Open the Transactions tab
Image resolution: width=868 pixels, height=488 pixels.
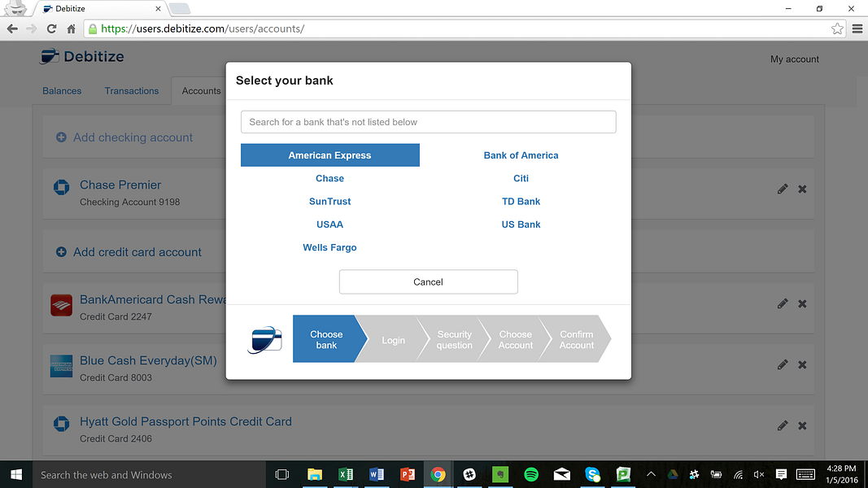(132, 91)
